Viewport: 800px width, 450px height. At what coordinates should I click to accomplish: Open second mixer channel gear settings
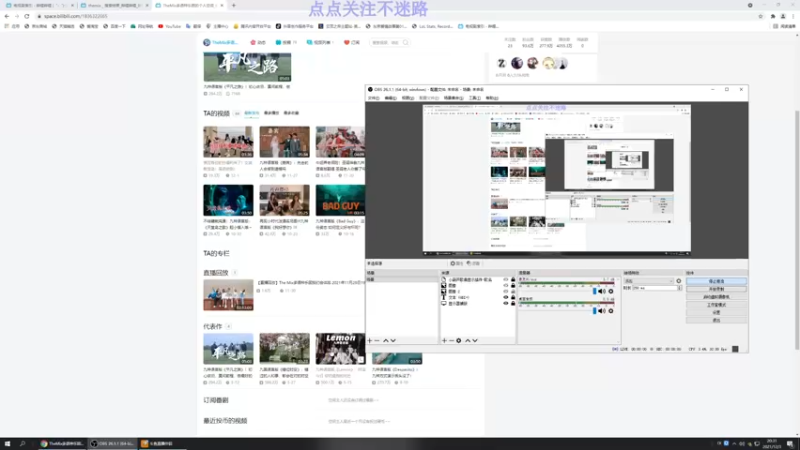(611, 311)
